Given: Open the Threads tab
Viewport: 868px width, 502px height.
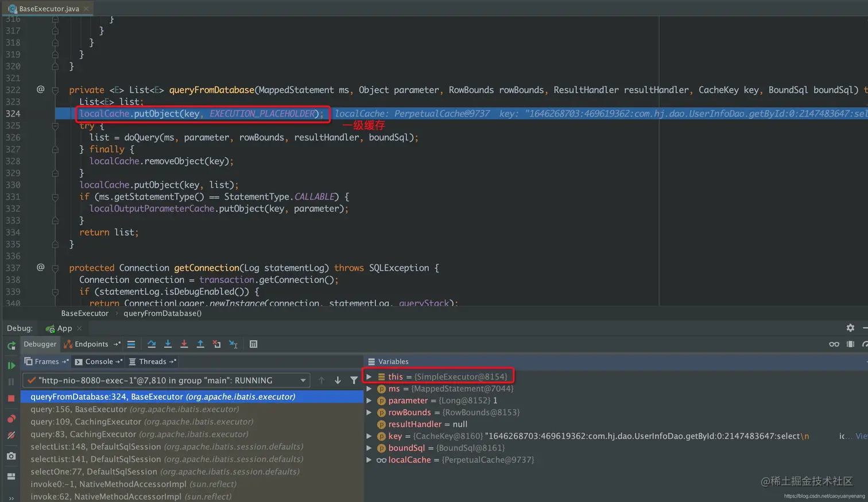Looking at the screenshot, I should (152, 361).
